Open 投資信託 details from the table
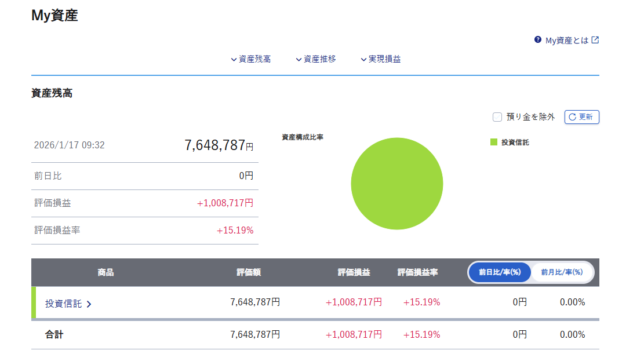This screenshot has width=644, height=354. pos(64,304)
